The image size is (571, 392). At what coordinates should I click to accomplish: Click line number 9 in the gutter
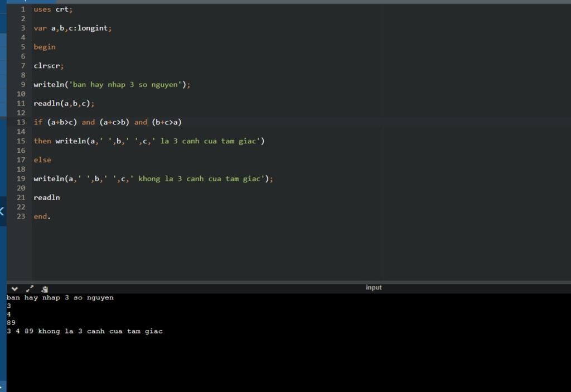[x=23, y=85]
